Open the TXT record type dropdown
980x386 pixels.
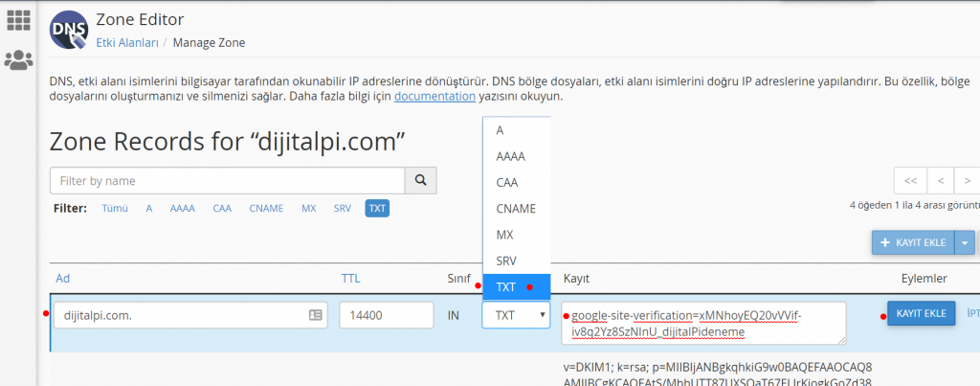click(516, 315)
